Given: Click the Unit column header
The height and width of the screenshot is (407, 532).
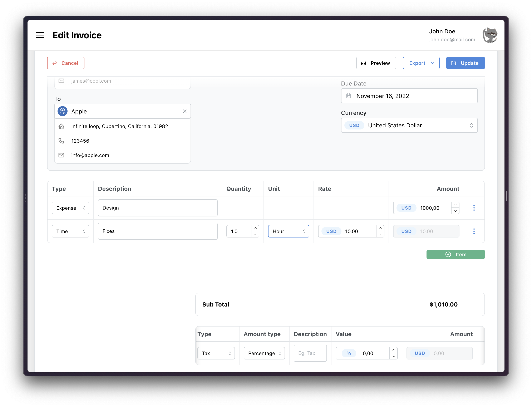Looking at the screenshot, I should [274, 189].
